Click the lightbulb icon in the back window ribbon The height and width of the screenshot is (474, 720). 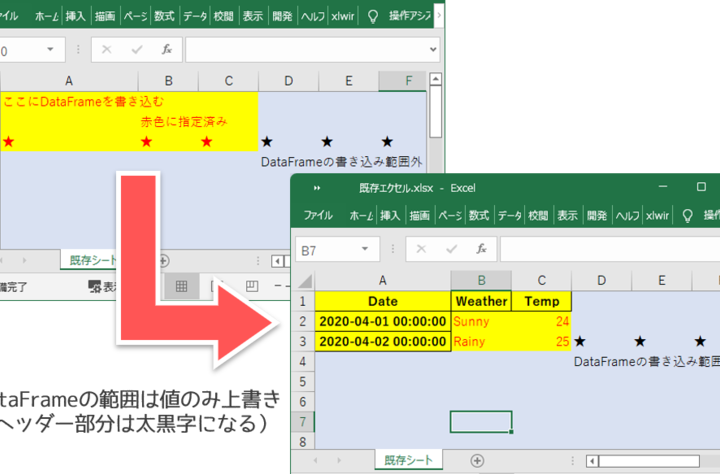[373, 17]
